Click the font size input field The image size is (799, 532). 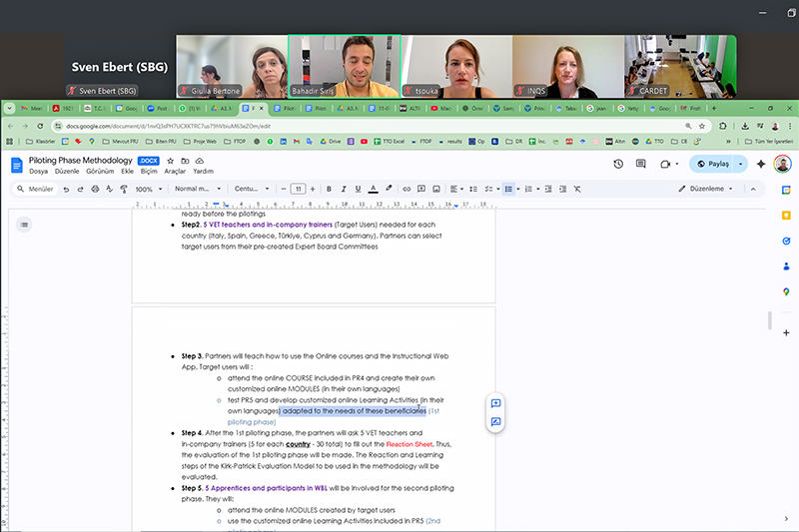(298, 189)
